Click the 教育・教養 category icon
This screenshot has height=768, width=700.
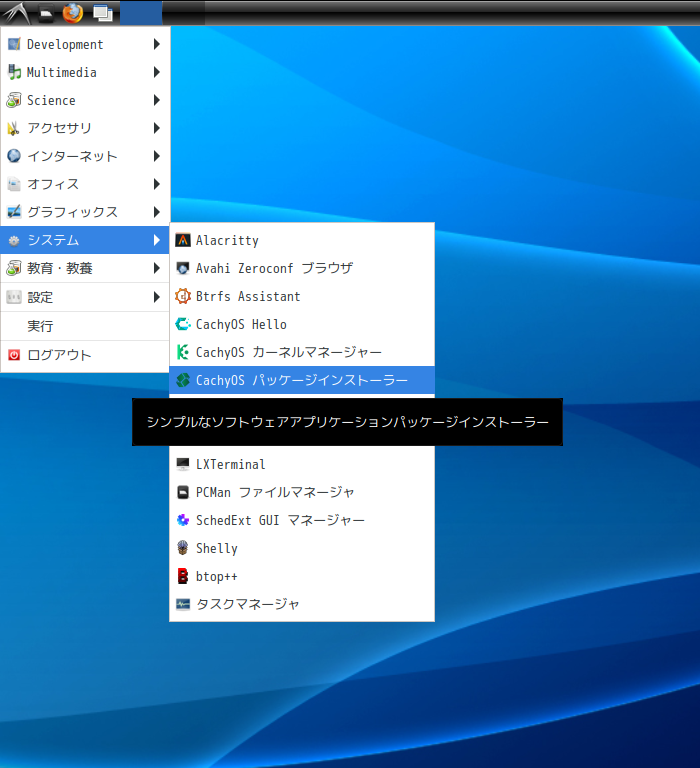tap(14, 268)
